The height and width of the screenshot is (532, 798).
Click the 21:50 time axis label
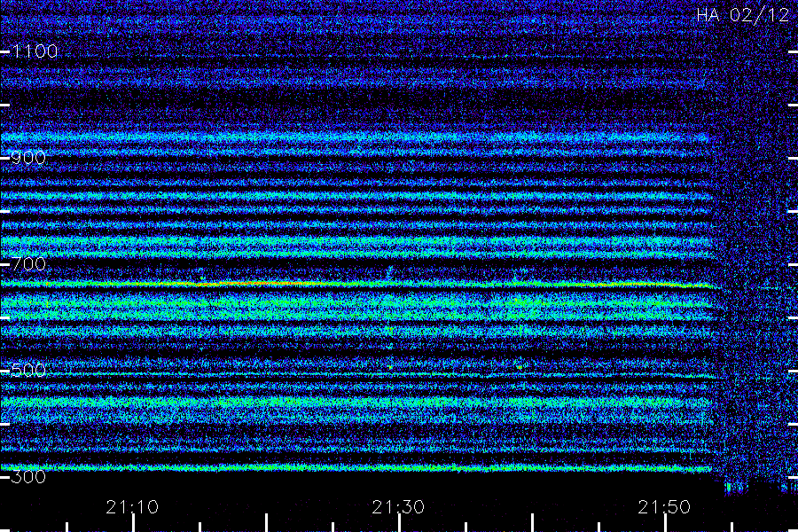tap(664, 507)
